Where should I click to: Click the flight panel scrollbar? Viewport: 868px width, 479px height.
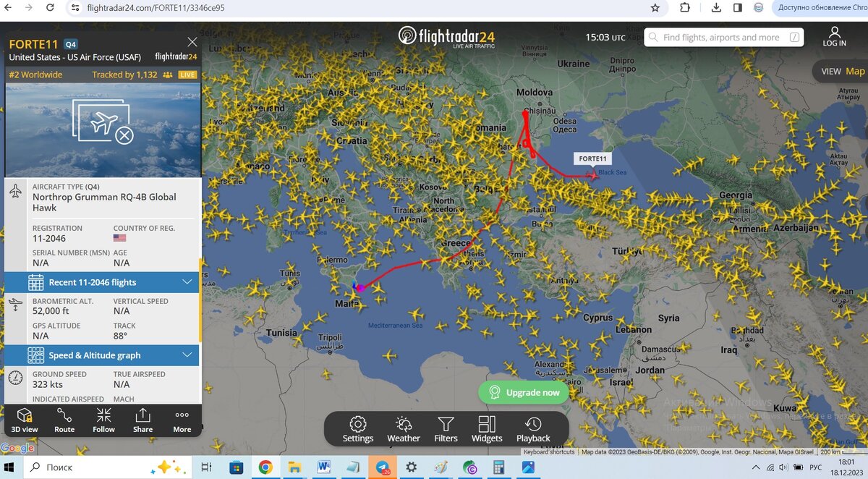(200, 300)
